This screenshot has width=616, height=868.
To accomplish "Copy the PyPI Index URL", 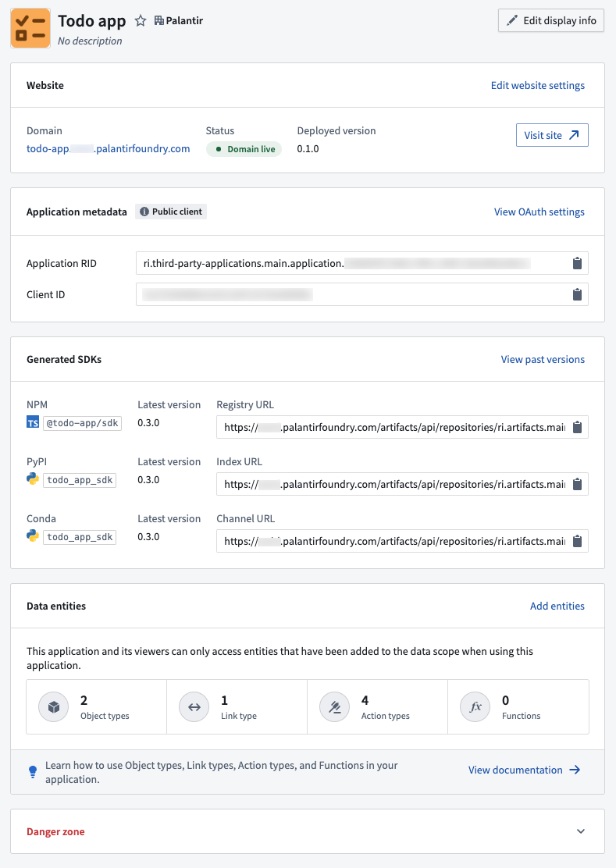I will 577,485.
